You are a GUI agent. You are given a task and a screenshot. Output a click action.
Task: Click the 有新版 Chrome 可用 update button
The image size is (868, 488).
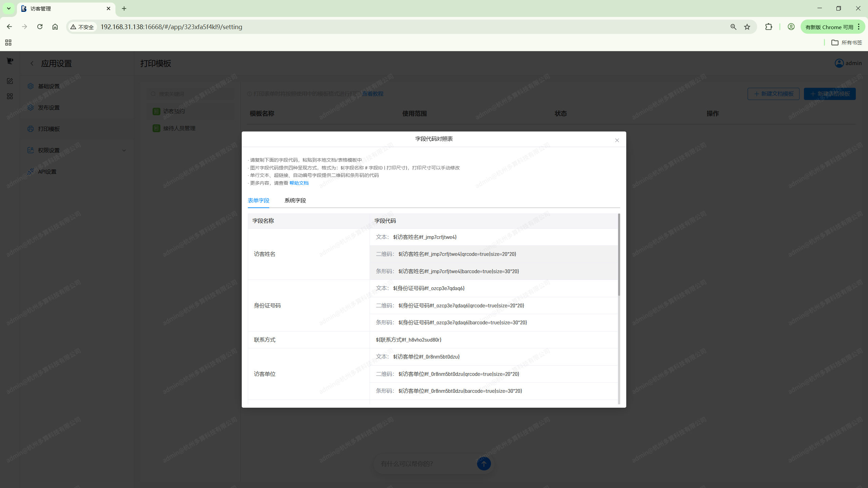pos(829,27)
